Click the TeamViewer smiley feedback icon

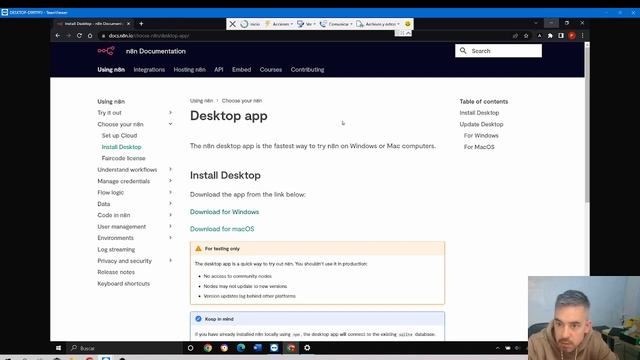(407, 24)
